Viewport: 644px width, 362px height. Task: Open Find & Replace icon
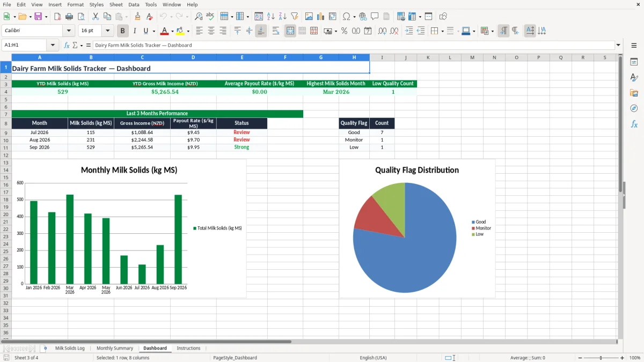[199, 17]
